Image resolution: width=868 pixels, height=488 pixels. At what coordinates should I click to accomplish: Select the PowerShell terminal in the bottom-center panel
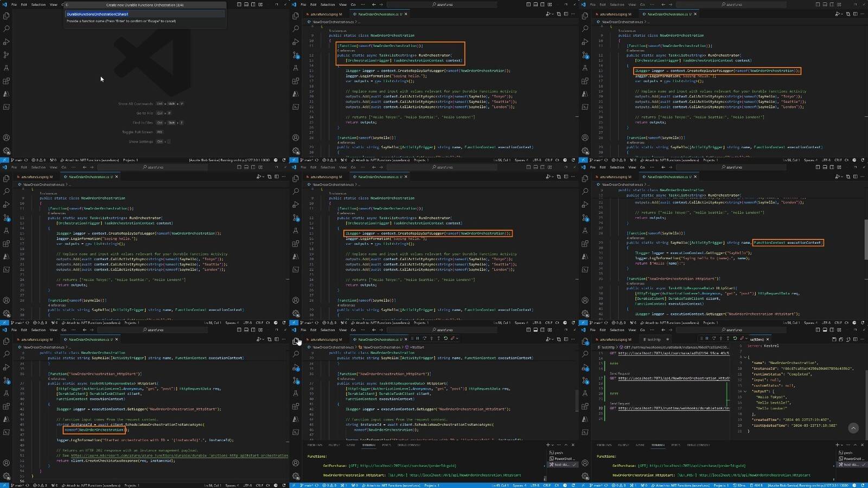click(x=563, y=459)
